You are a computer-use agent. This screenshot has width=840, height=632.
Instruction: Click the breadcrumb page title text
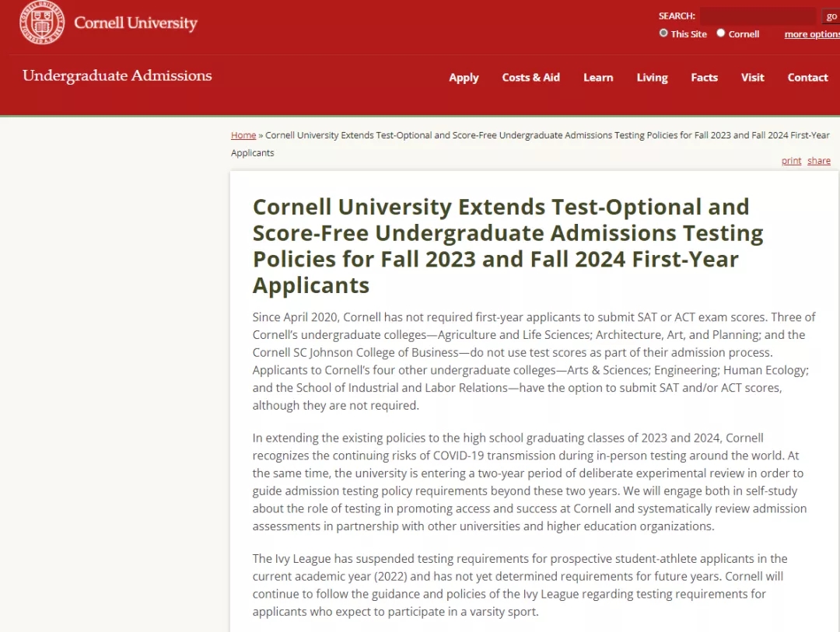(530, 144)
